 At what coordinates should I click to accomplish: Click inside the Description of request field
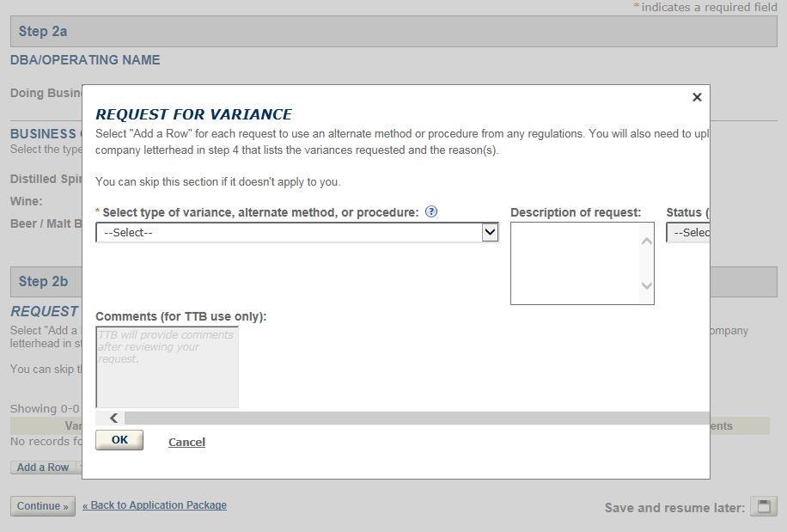coord(574,263)
